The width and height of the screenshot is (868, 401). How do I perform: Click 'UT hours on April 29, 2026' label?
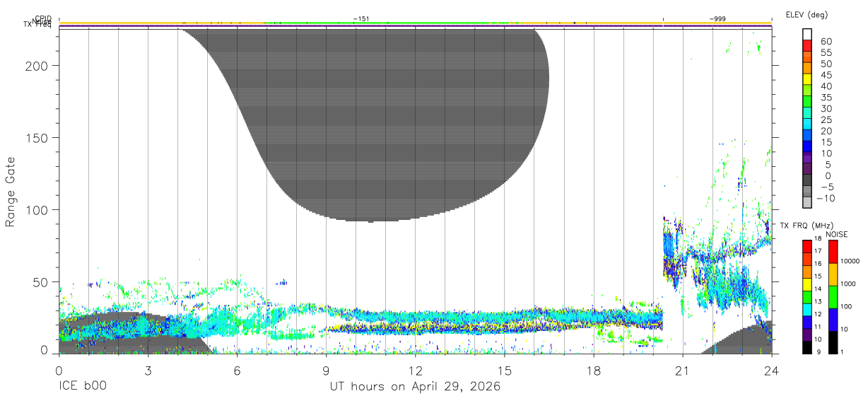(x=415, y=387)
